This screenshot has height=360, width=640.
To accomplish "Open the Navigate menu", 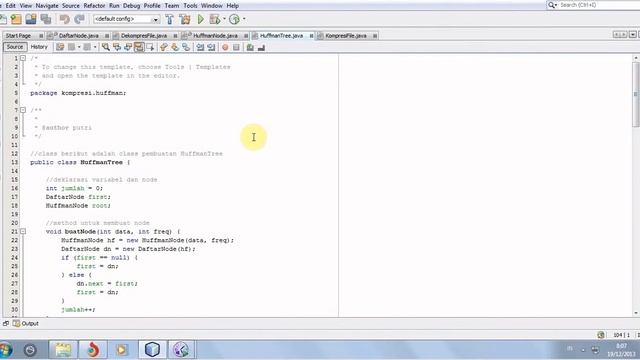I will (47, 6).
